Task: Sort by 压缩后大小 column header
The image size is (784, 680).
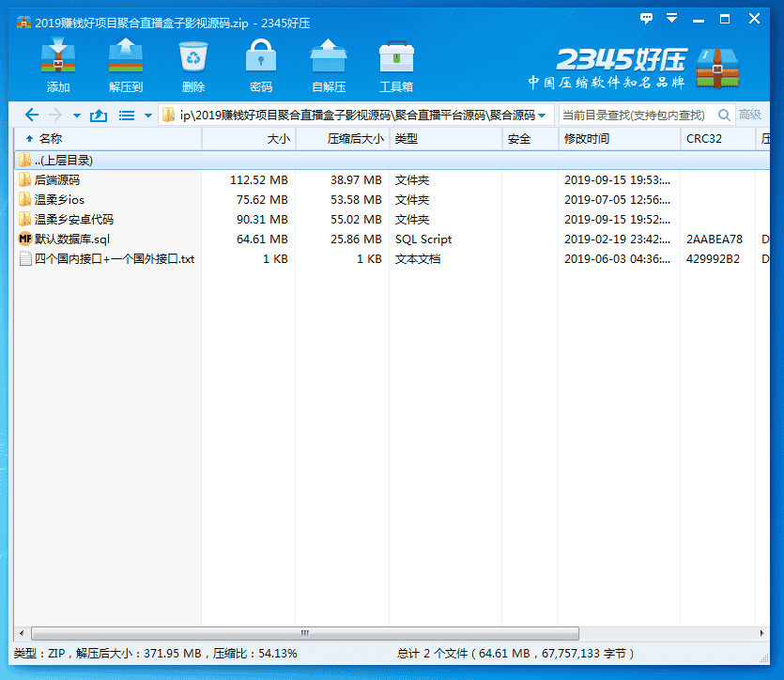Action: 343,139
